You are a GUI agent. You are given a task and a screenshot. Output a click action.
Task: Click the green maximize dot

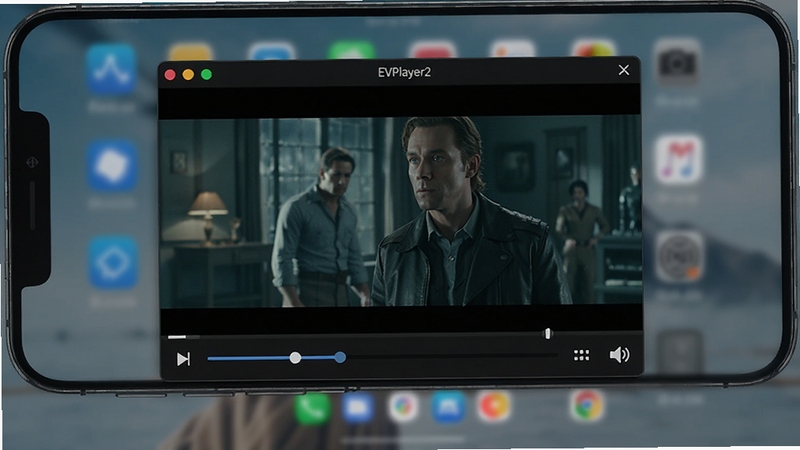point(207,75)
